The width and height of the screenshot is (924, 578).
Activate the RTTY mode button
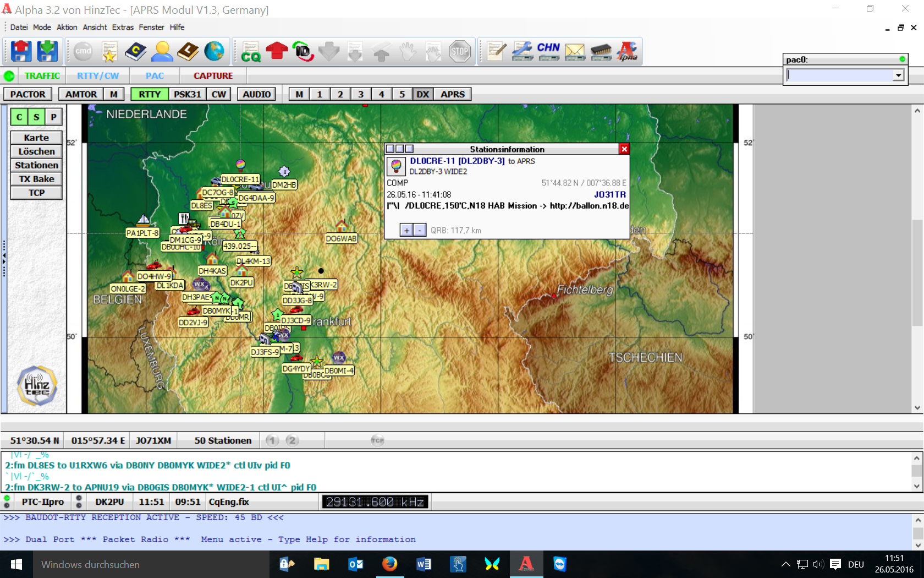click(x=150, y=94)
